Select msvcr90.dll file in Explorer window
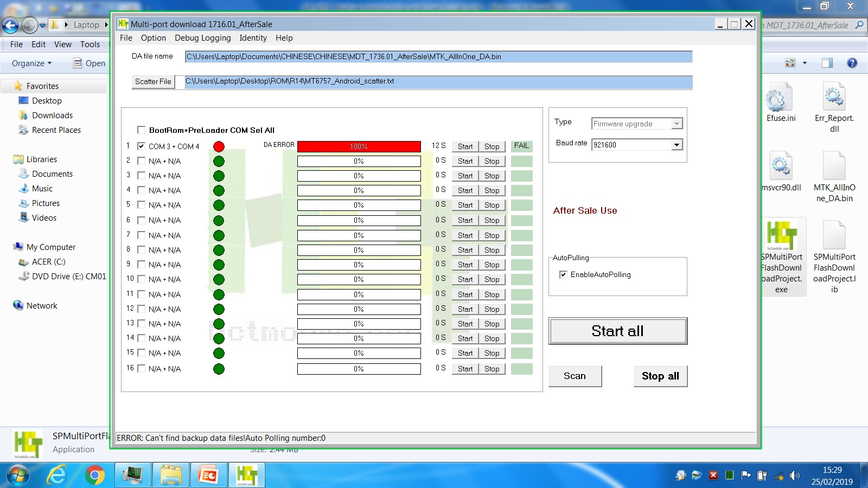Viewport: 868px width, 488px height. [781, 171]
